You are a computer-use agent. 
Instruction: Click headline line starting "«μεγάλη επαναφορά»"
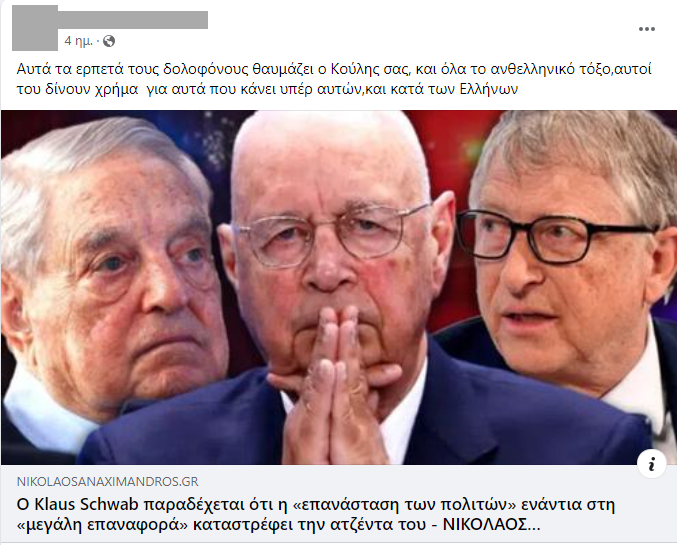278,525
